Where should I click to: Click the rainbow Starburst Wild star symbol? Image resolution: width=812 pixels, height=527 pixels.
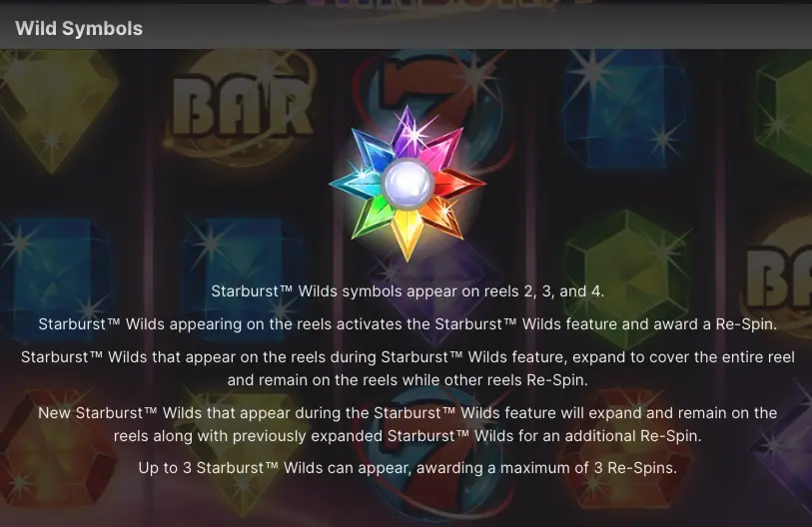click(407, 184)
